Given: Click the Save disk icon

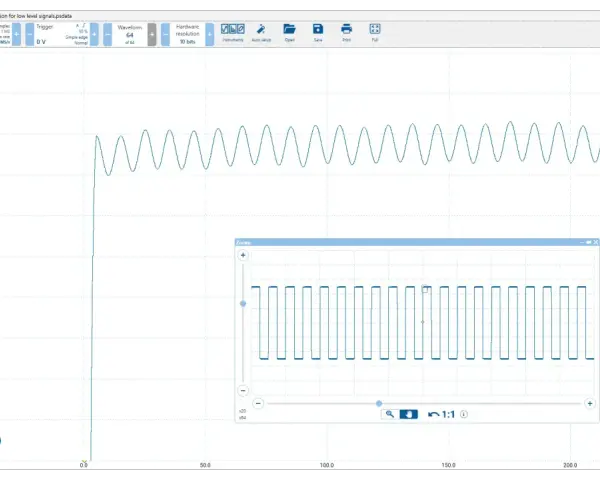Looking at the screenshot, I should point(318,29).
